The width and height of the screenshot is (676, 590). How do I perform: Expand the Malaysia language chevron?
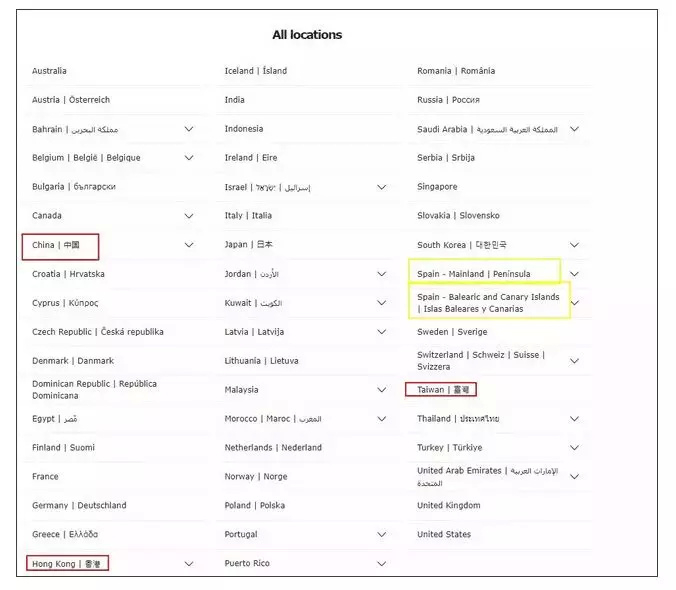pyautogui.click(x=382, y=390)
